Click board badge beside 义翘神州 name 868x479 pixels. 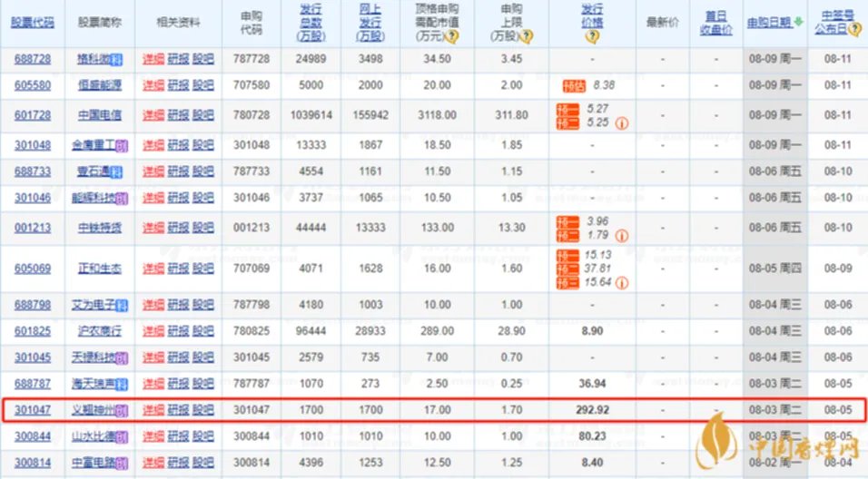click(x=122, y=411)
